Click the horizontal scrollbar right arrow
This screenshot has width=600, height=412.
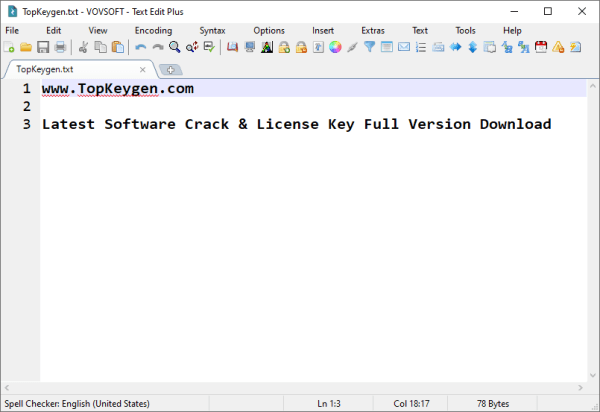[580, 388]
